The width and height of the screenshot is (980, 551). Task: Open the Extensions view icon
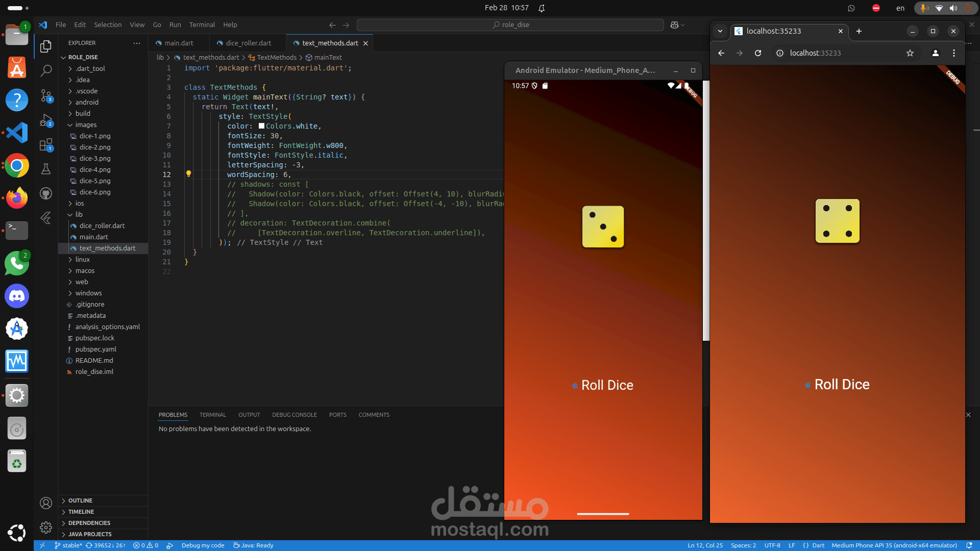tap(46, 145)
